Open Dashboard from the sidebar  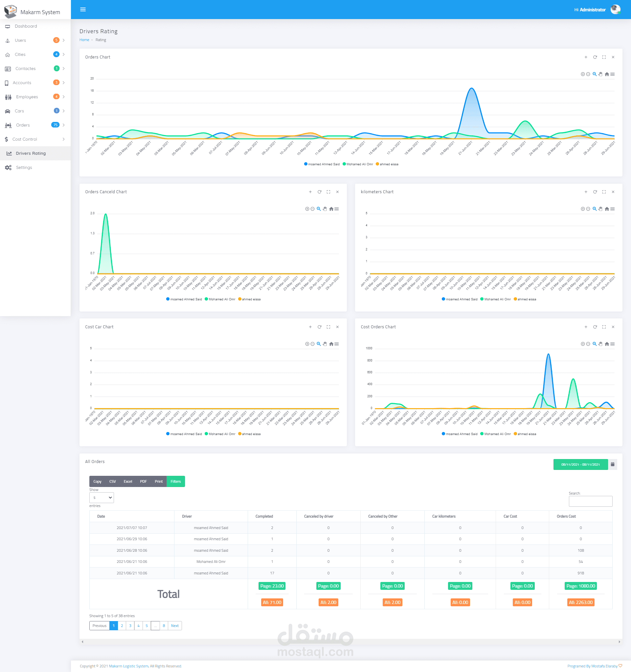pos(26,26)
